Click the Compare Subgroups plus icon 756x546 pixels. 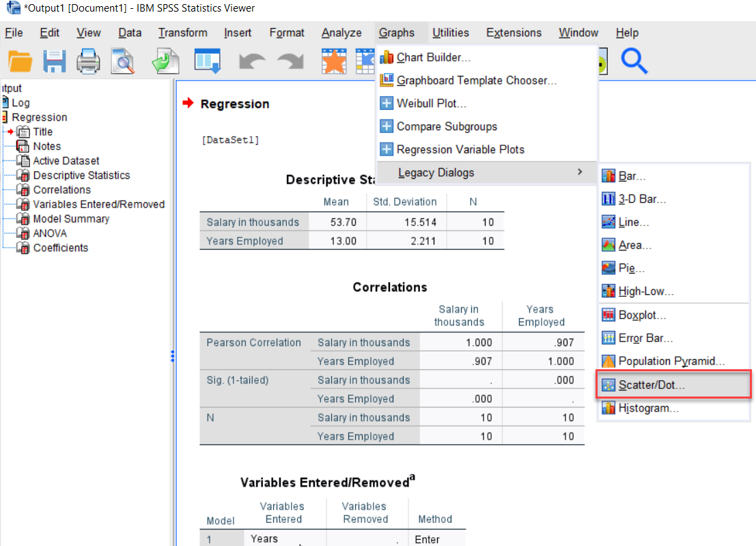click(387, 126)
